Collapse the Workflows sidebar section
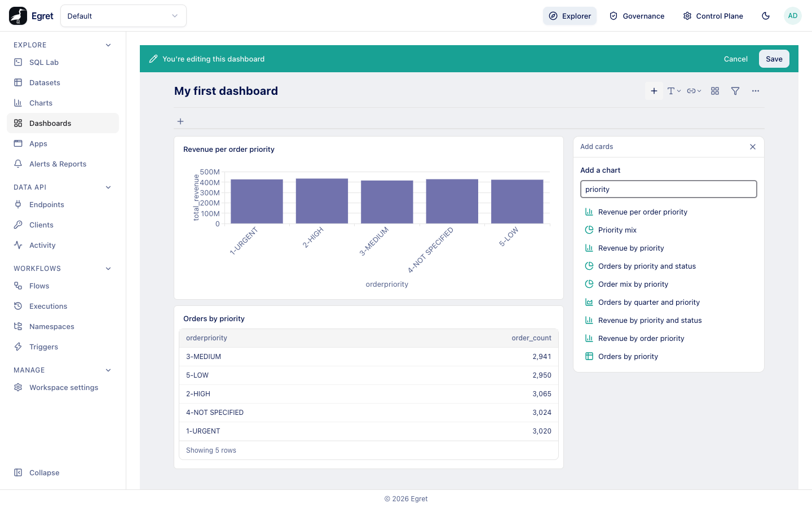This screenshot has height=508, width=812. 108,269
